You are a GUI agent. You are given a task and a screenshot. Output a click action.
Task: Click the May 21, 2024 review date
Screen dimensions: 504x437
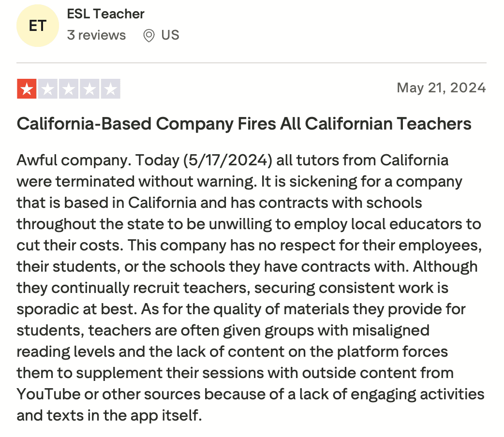[441, 87]
